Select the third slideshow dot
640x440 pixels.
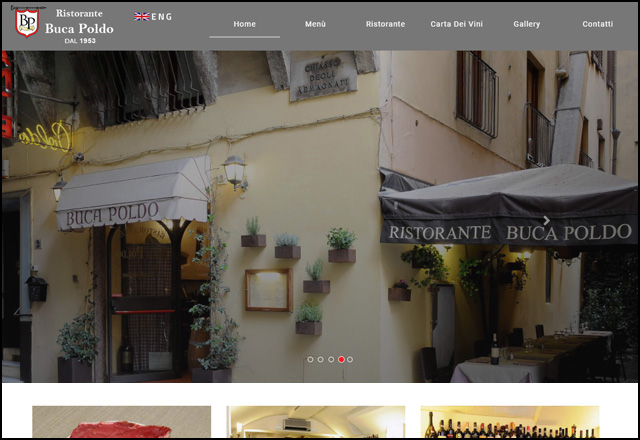331,359
